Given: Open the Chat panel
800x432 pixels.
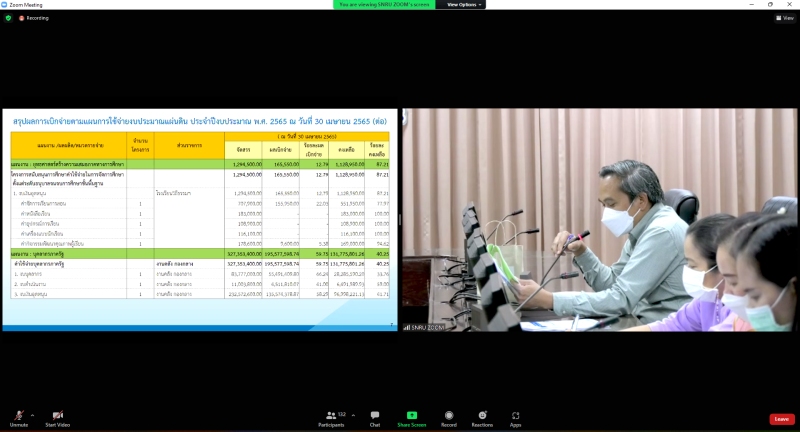Looking at the screenshot, I should pos(375,415).
